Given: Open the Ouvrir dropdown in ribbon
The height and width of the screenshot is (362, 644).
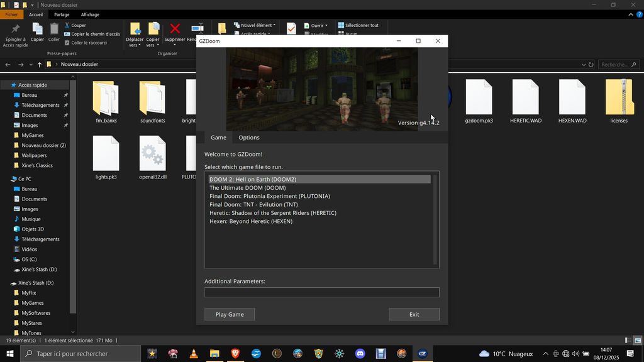Looking at the screenshot, I should (316, 25).
